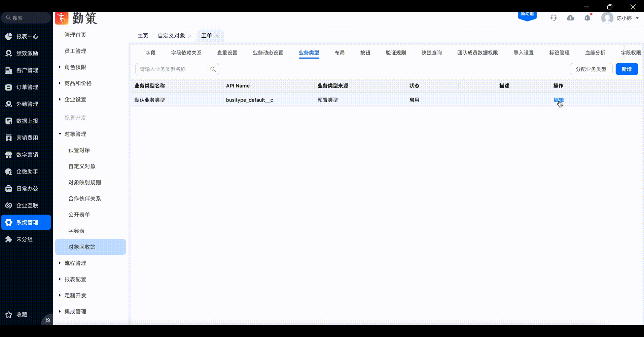
Task: Focus the top-left 搜索 field
Action: [x=26, y=18]
